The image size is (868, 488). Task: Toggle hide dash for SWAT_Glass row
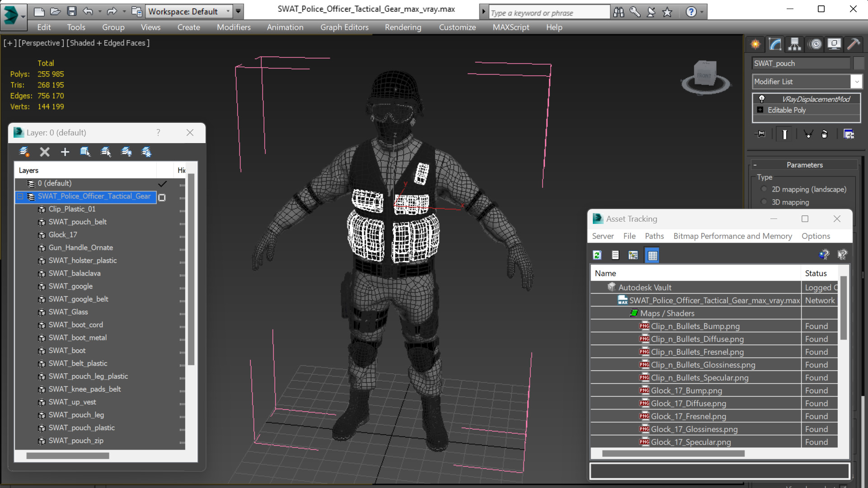182,313
